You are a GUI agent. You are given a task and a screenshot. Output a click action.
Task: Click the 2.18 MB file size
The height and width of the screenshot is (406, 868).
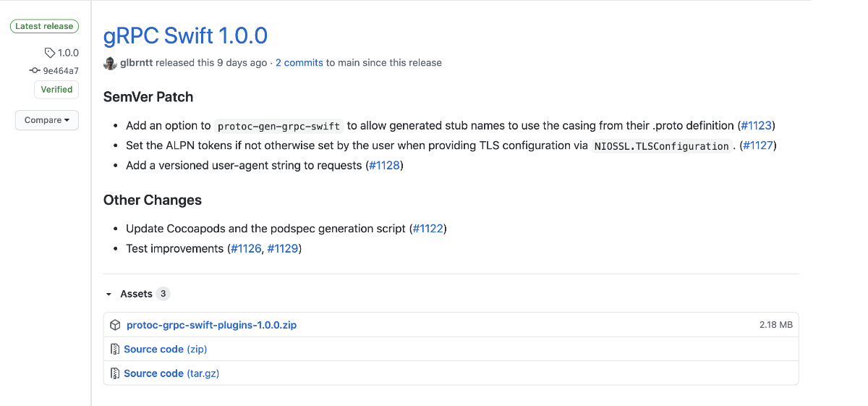point(776,325)
